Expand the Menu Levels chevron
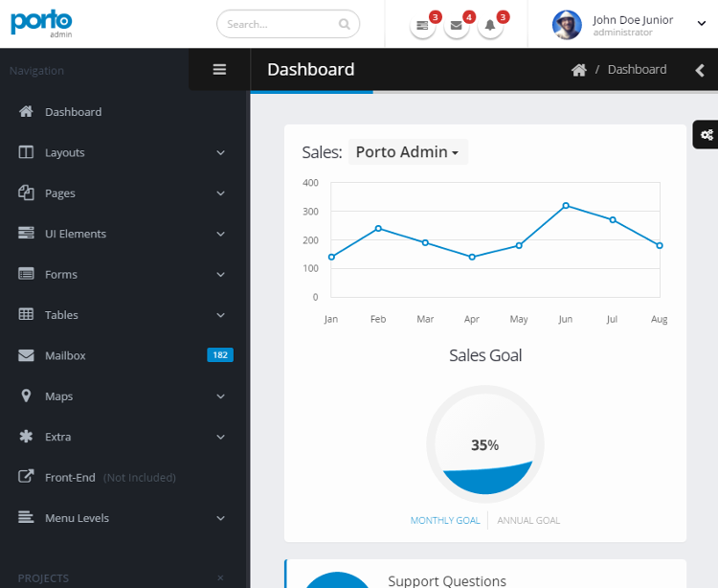The image size is (718, 588). (221, 518)
